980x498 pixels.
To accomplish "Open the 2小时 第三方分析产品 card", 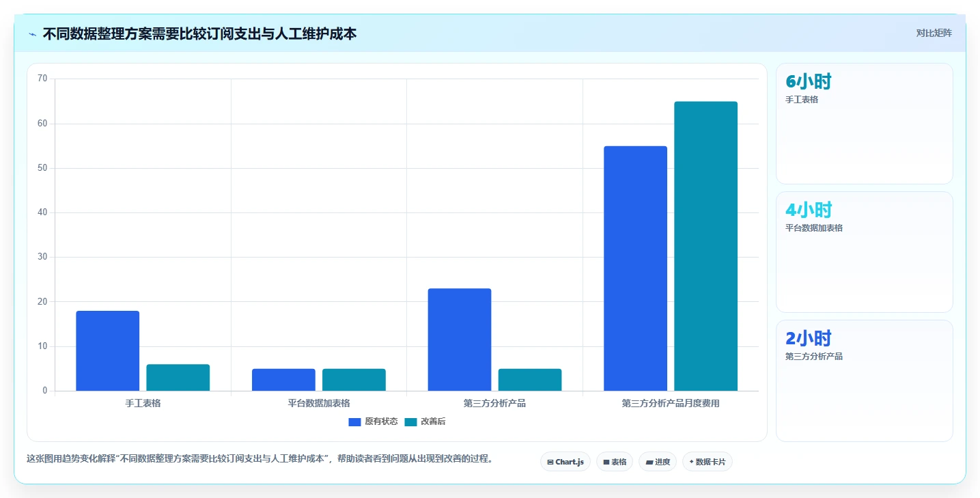I will pyautogui.click(x=864, y=381).
